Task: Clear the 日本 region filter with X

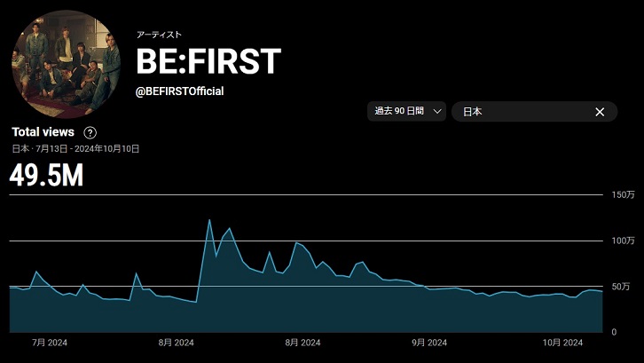Action: click(x=600, y=112)
